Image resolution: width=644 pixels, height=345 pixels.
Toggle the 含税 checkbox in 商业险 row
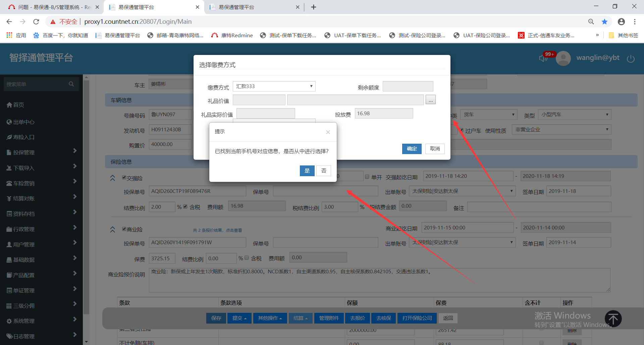click(247, 258)
